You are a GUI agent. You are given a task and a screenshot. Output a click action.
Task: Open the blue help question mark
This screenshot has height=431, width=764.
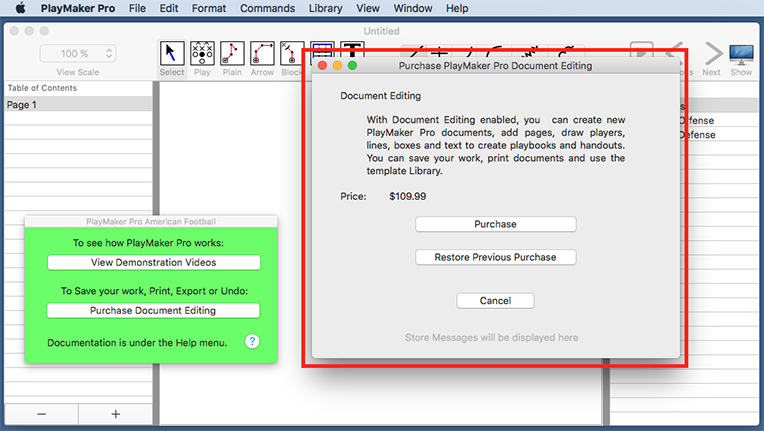252,342
